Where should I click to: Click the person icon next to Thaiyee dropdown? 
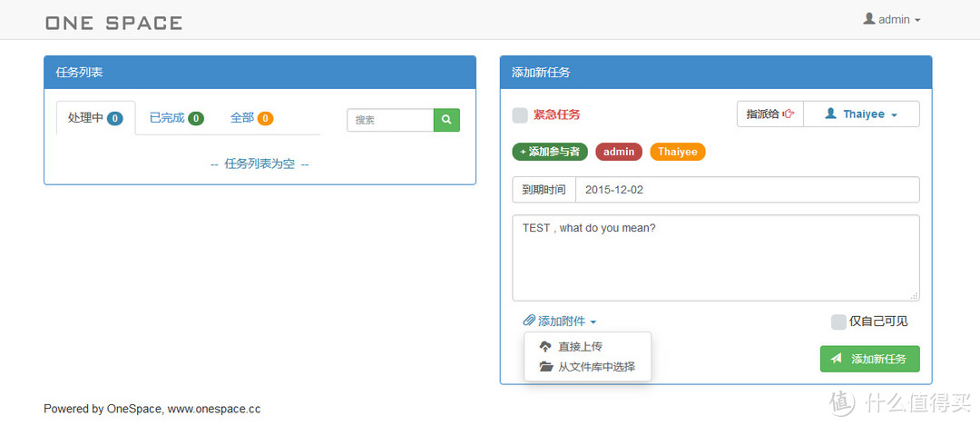[830, 114]
